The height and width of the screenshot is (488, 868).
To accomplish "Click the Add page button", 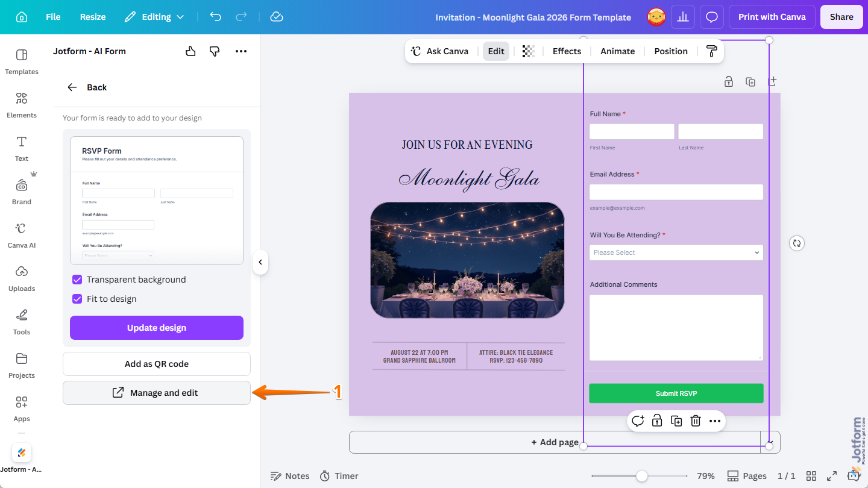I will pos(555,442).
